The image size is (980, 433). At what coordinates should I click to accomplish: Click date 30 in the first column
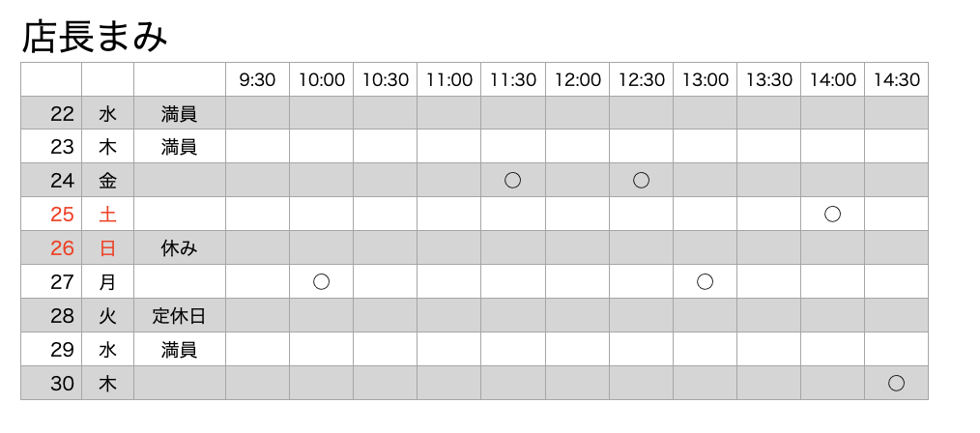[x=62, y=384]
